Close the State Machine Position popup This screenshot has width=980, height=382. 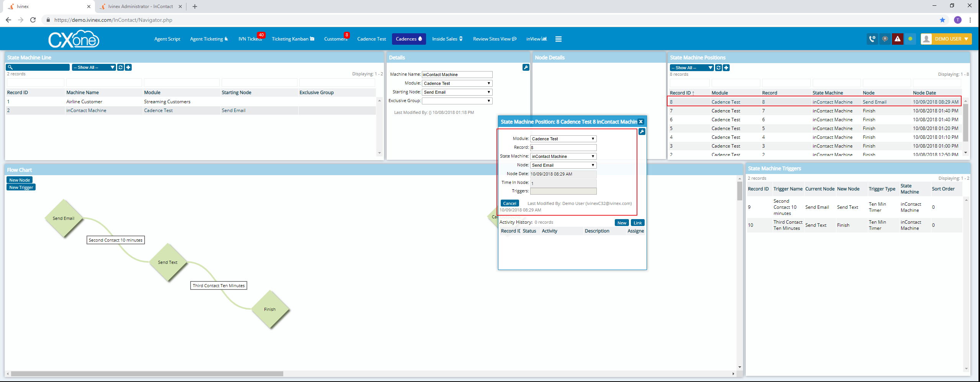click(641, 122)
